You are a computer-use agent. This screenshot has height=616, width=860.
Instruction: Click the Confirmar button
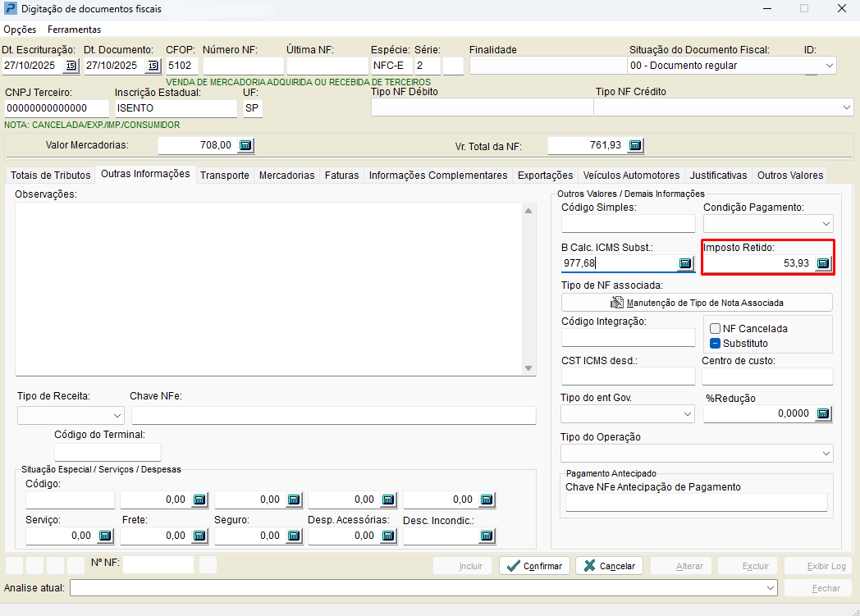[534, 566]
